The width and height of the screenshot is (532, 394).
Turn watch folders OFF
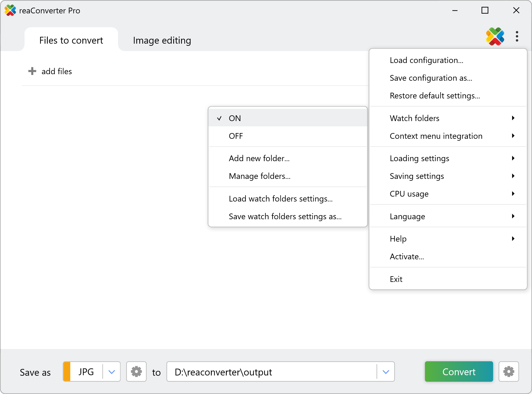(x=236, y=136)
